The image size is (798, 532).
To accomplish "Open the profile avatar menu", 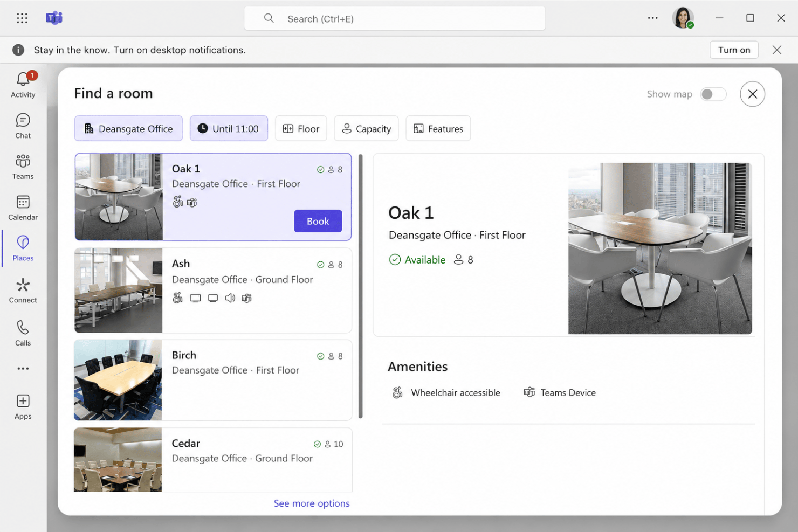I will (x=683, y=18).
